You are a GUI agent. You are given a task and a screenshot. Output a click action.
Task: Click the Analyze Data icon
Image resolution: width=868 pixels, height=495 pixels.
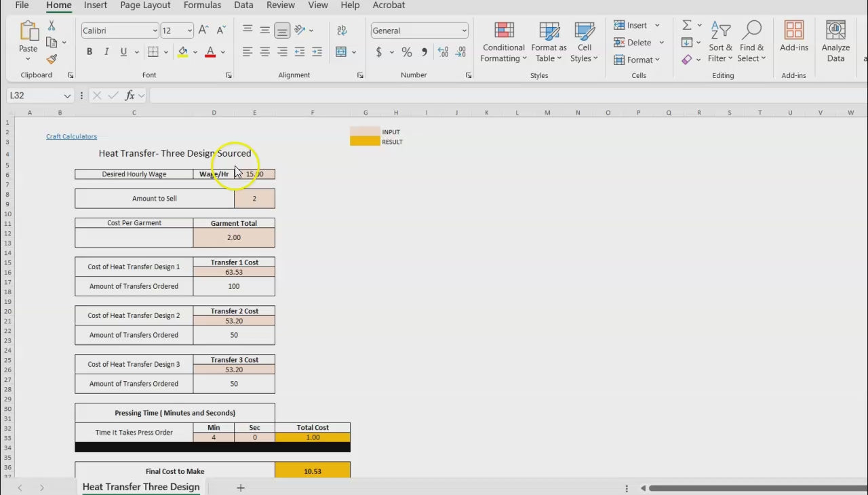835,42
